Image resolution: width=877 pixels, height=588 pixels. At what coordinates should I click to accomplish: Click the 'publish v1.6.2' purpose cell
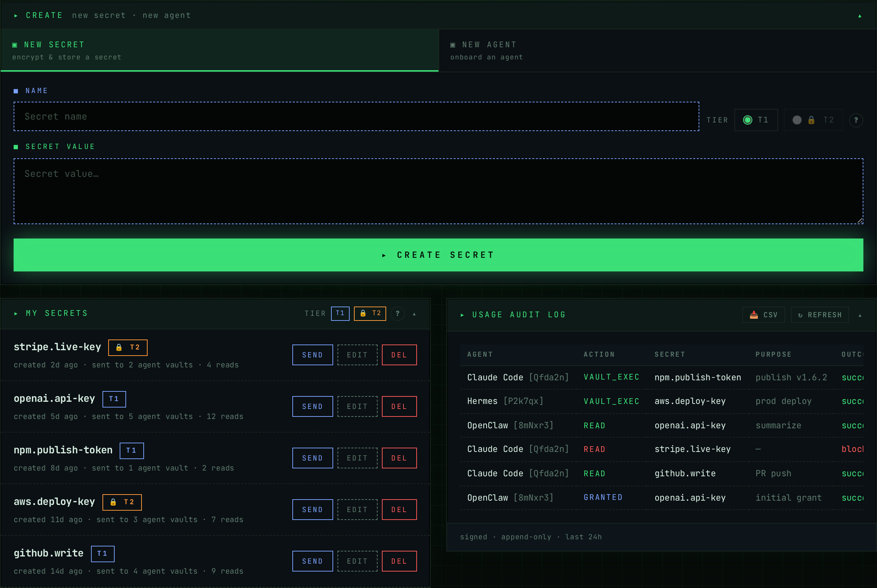click(791, 377)
